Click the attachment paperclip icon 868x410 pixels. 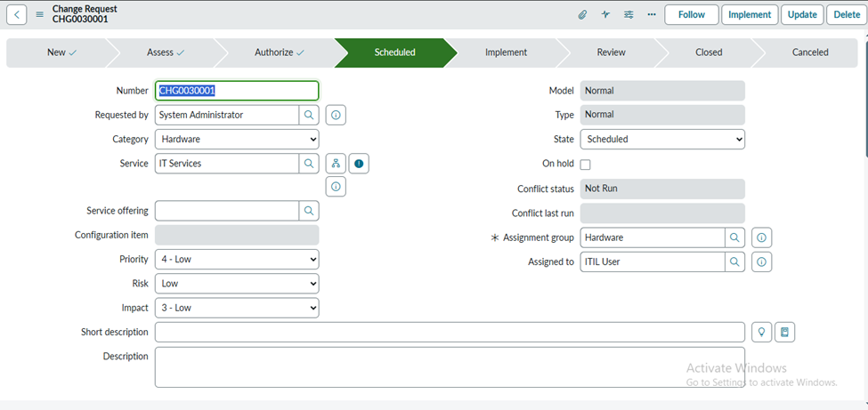(x=582, y=15)
